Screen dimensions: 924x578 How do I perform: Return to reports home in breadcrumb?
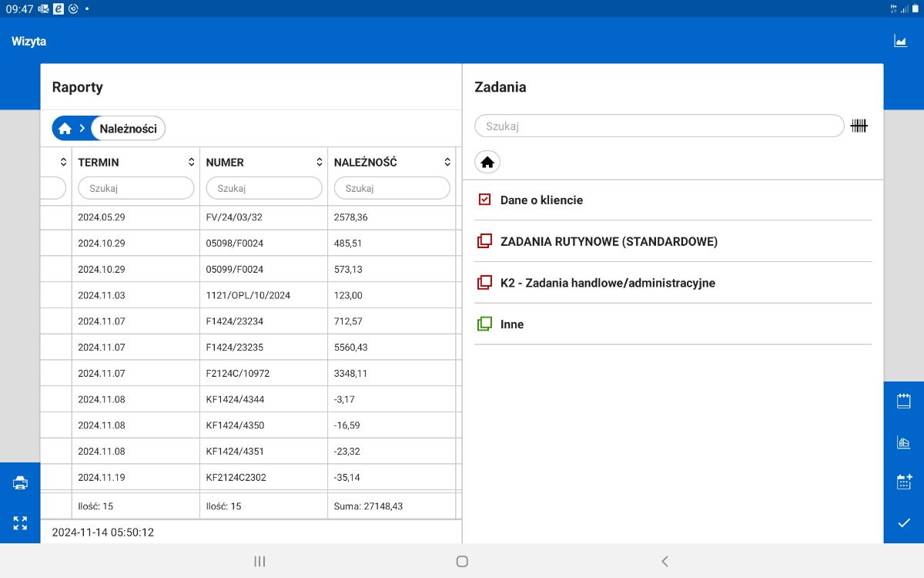tap(65, 129)
